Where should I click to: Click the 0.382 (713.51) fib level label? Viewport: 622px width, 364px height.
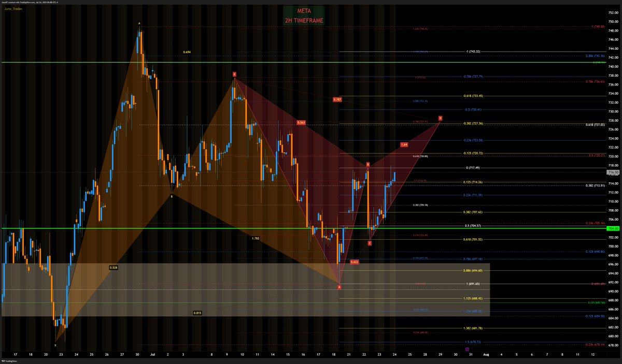pos(595,185)
